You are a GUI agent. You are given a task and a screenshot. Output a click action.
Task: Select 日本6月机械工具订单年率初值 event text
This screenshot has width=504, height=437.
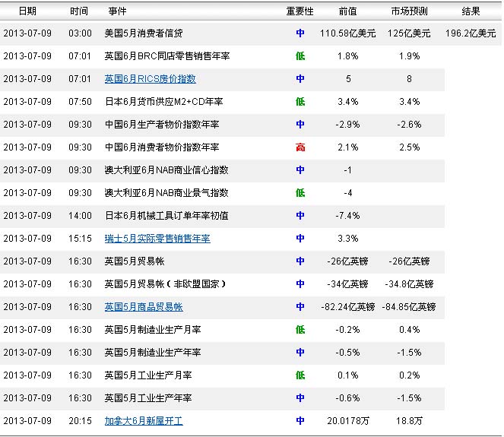coord(166,216)
